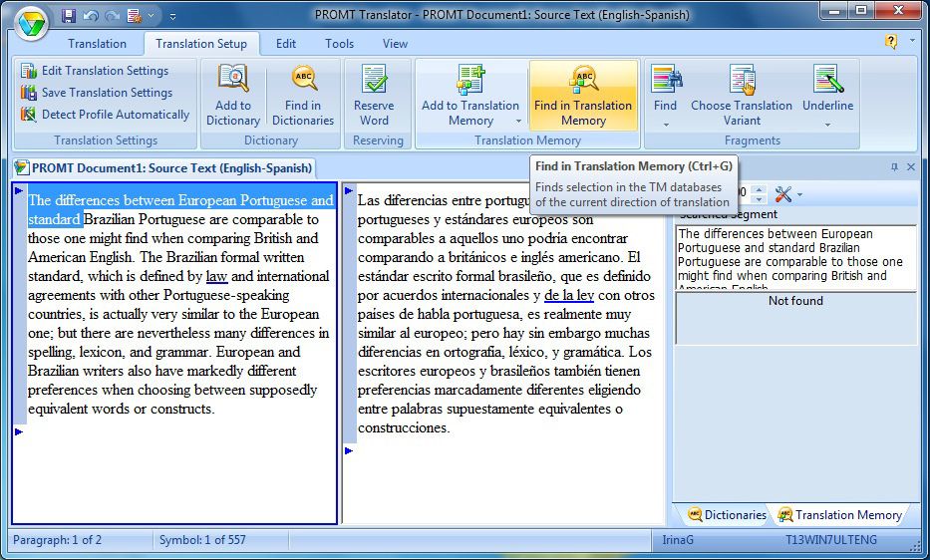The width and height of the screenshot is (930, 560).
Task: Expand the Find dropdown arrow in Fragments
Action: click(x=666, y=125)
